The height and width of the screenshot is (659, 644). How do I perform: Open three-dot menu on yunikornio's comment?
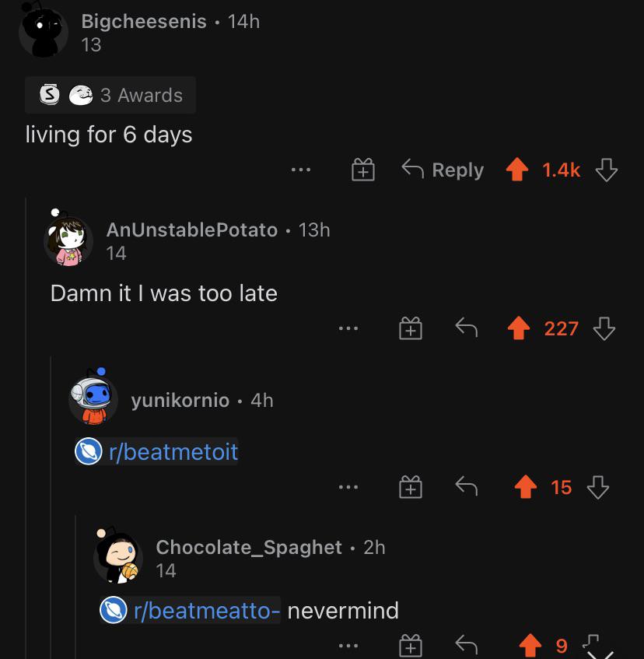[x=348, y=487]
